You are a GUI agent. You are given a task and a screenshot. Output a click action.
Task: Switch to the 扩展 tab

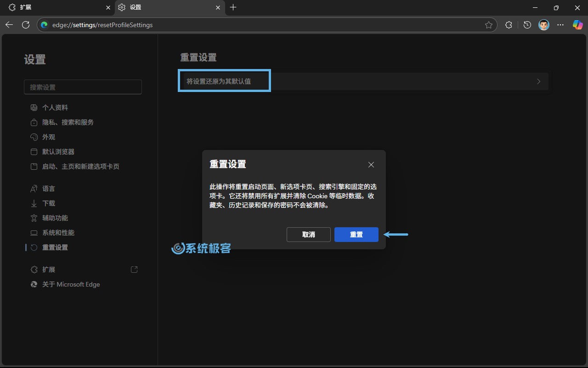[x=57, y=7]
